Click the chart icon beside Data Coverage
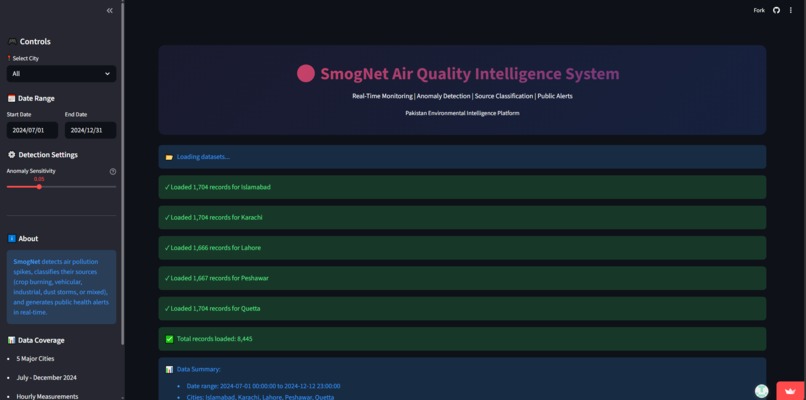The width and height of the screenshot is (806, 400). pyautogui.click(x=11, y=340)
